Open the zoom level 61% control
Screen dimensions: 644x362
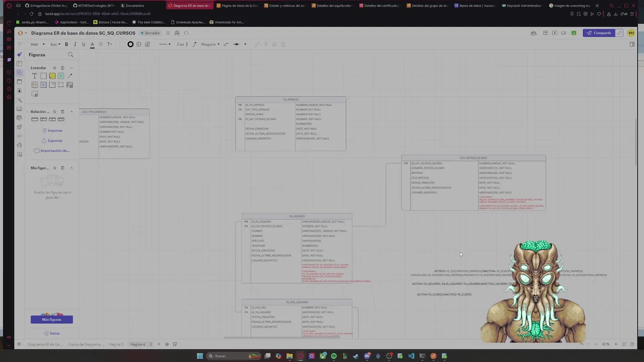pyautogui.click(x=606, y=344)
